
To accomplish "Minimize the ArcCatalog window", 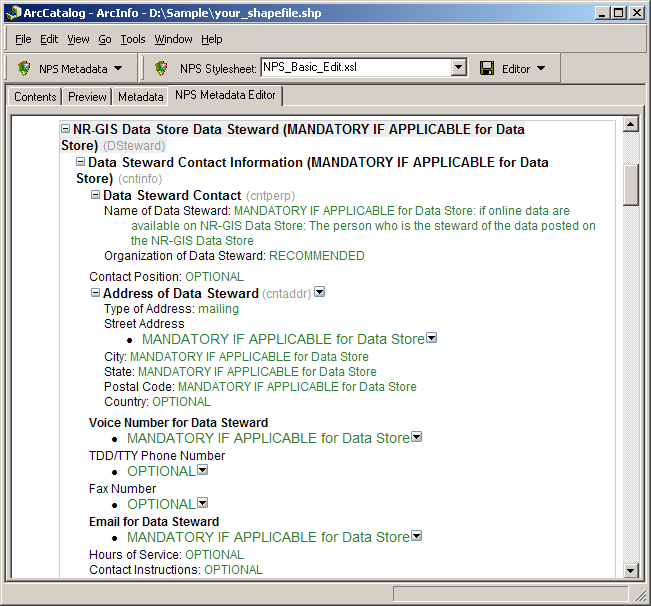I will (602, 13).
